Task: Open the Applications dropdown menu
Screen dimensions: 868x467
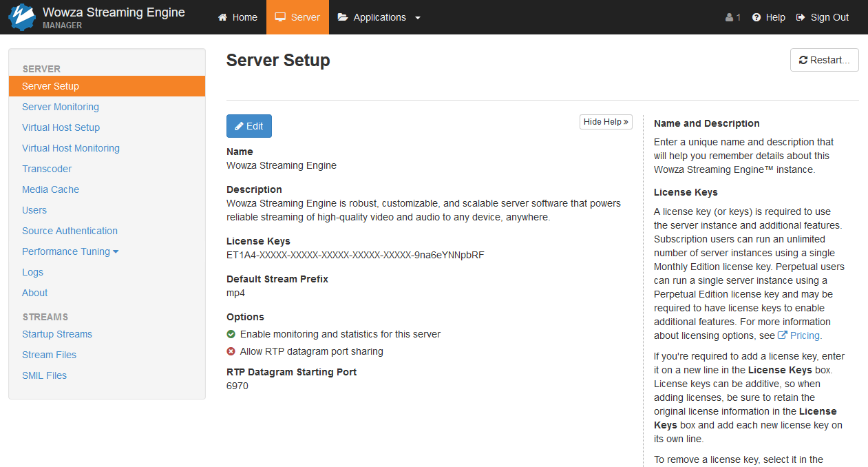Action: click(x=379, y=17)
